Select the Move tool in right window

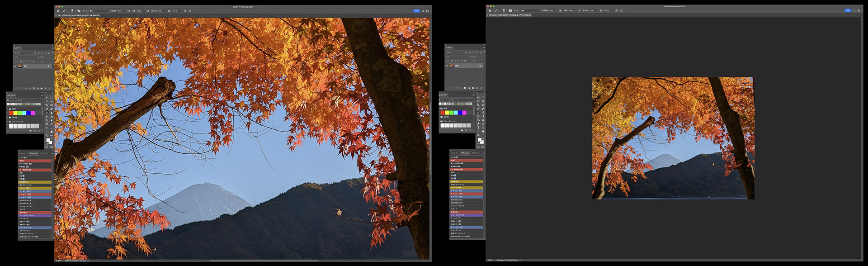pyautogui.click(x=478, y=97)
